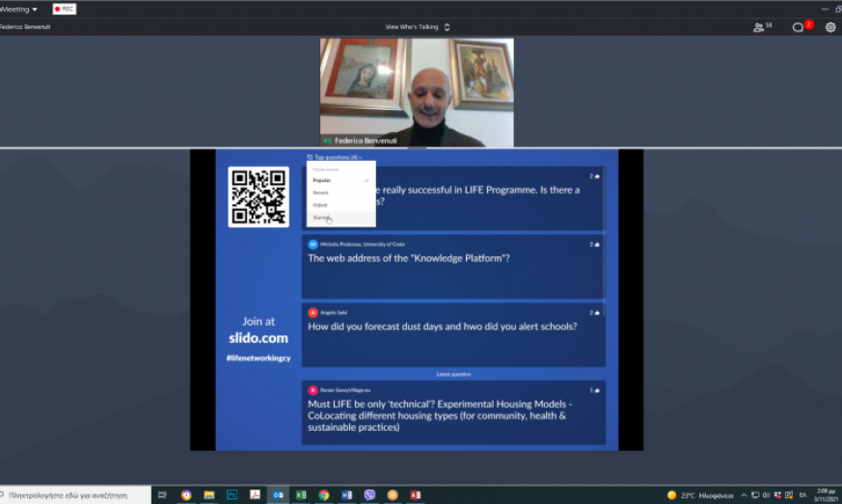Open the orange circle app in taskbar

pyautogui.click(x=393, y=495)
